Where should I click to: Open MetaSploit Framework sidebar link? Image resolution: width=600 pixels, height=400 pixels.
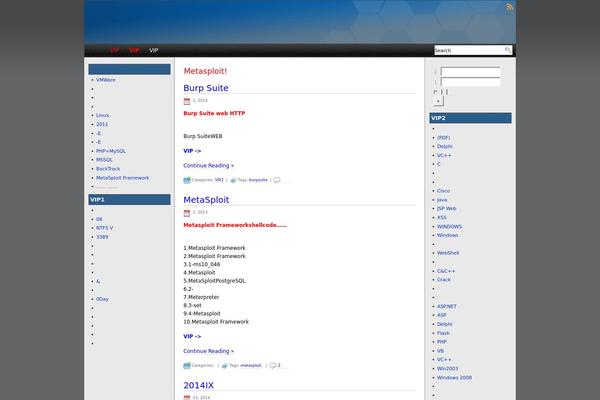(122, 178)
